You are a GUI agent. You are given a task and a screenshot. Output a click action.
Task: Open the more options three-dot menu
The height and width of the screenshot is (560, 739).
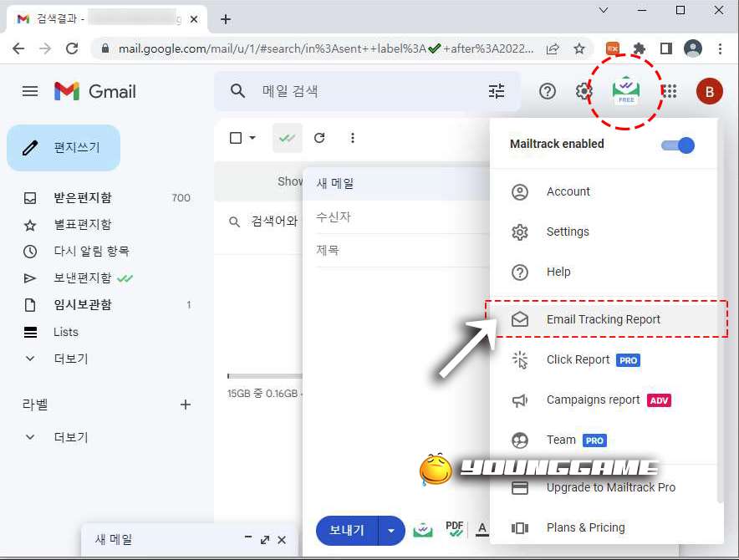click(x=353, y=138)
